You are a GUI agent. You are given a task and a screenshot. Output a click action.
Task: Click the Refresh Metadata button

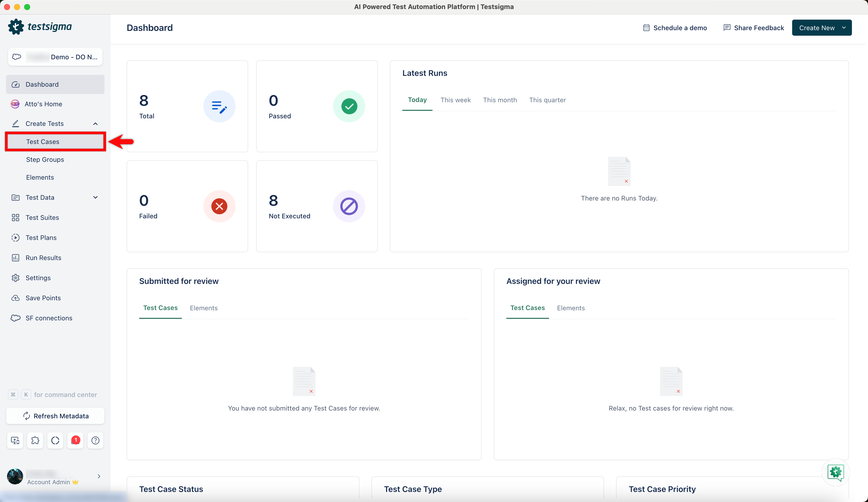coord(55,416)
